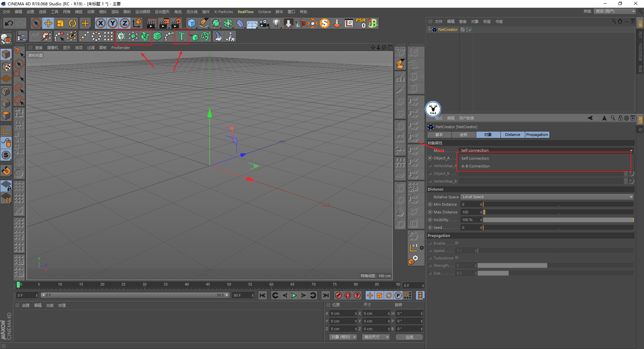Toggle the Seed keyframe circle
Screen dimensions: 644x349
pyautogui.click(x=430, y=228)
